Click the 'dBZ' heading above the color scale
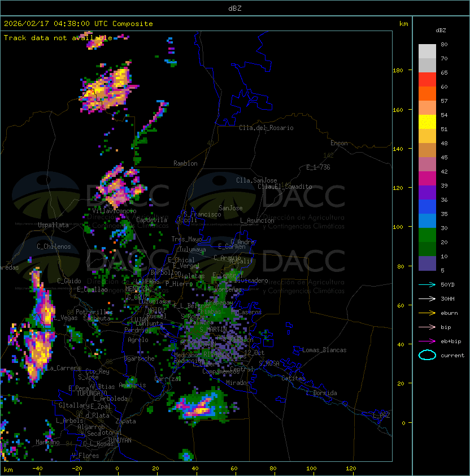 click(x=441, y=31)
